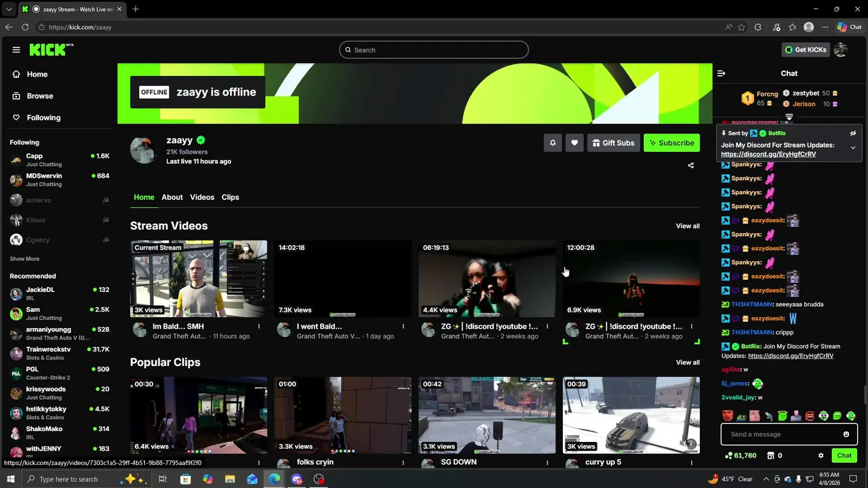The image size is (868, 488).
Task: Toggle notifications for Cgeezy
Action: (106, 240)
